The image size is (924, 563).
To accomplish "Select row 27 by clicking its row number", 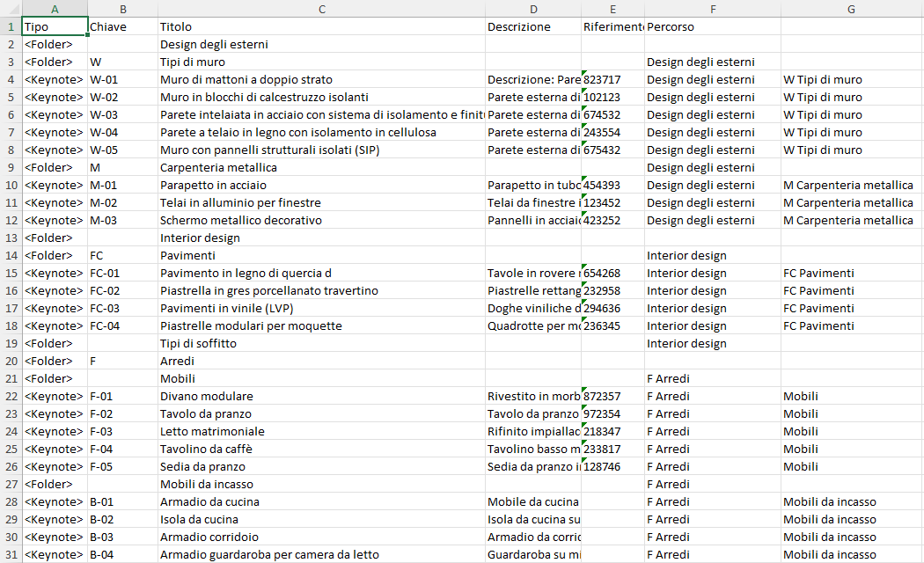I will click(x=9, y=484).
